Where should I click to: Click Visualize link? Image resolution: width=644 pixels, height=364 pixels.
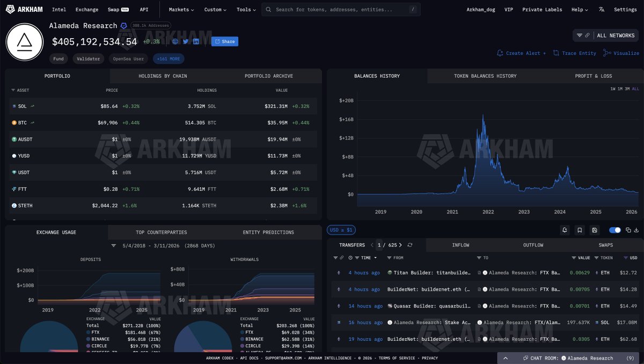(621, 53)
